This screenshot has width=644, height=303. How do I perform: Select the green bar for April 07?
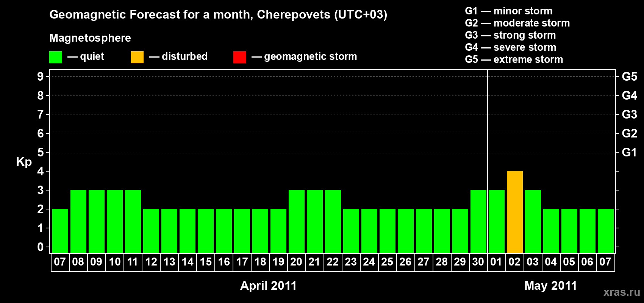[60, 231]
